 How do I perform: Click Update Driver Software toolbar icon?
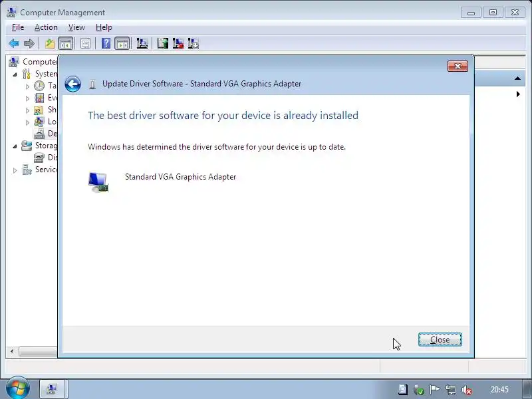(x=162, y=43)
